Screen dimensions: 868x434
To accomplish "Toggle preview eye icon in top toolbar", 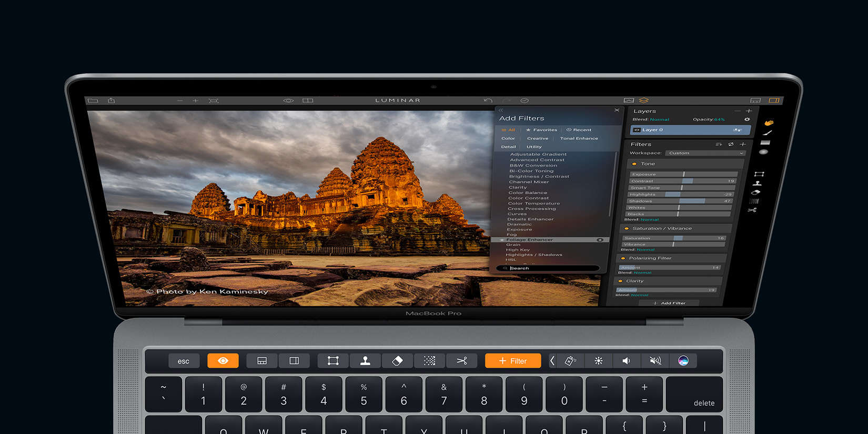I will 288,100.
